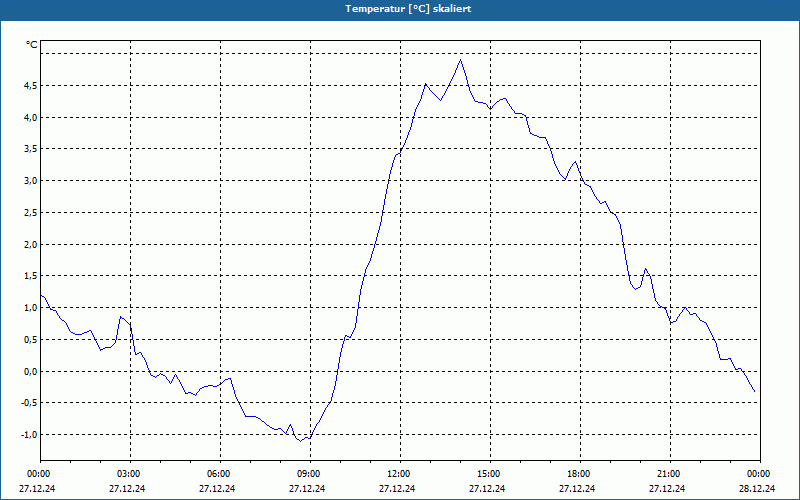This screenshot has height=500, width=800.
Task: Pick the 15:00 time axis label
Action: tap(488, 474)
